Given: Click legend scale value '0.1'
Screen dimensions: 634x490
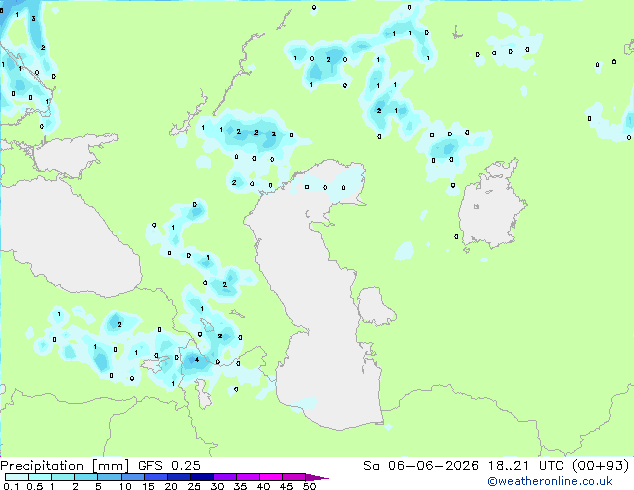Looking at the screenshot, I should point(11,486).
